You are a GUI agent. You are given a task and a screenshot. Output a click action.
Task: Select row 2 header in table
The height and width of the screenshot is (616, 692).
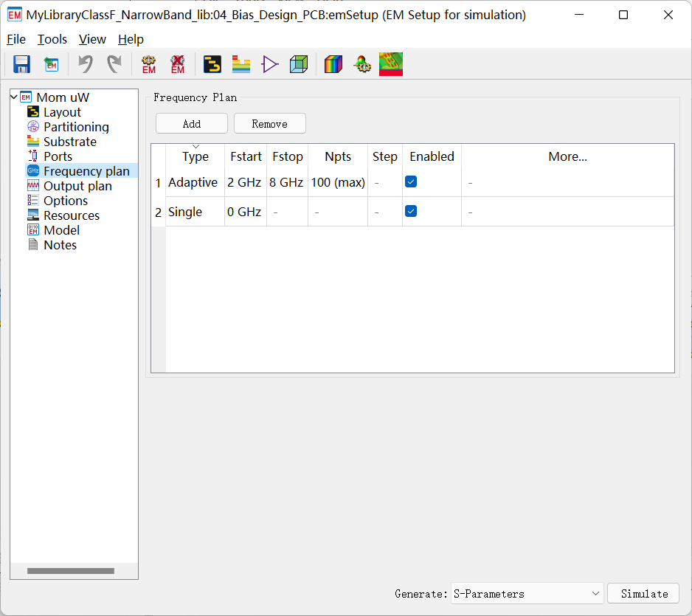click(159, 212)
